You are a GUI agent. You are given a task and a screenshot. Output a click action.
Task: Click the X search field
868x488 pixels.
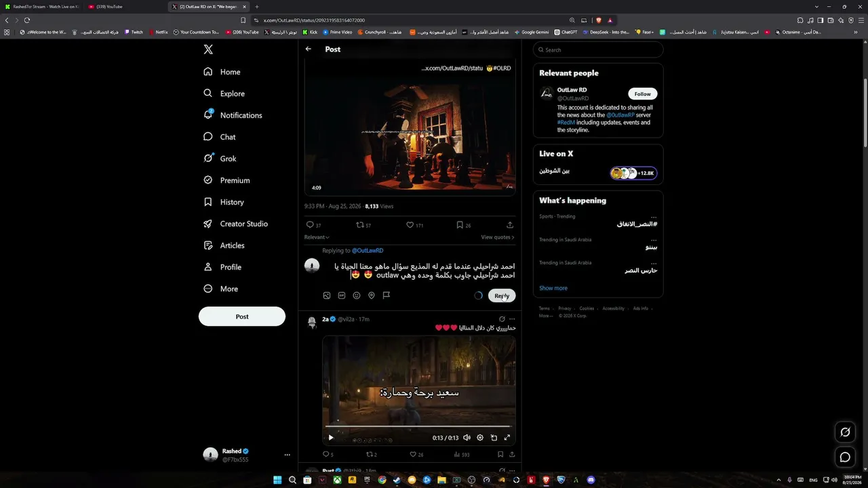(598, 49)
